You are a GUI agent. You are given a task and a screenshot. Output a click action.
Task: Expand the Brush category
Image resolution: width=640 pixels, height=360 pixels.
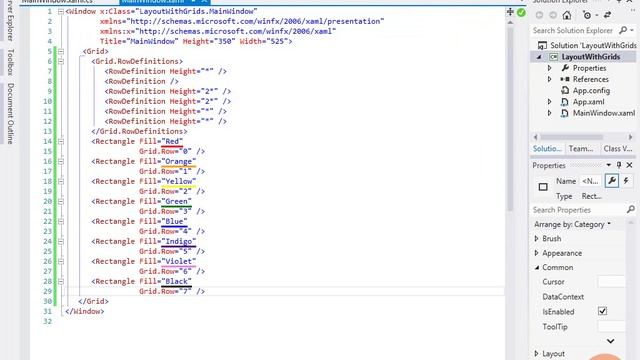[x=536, y=238]
